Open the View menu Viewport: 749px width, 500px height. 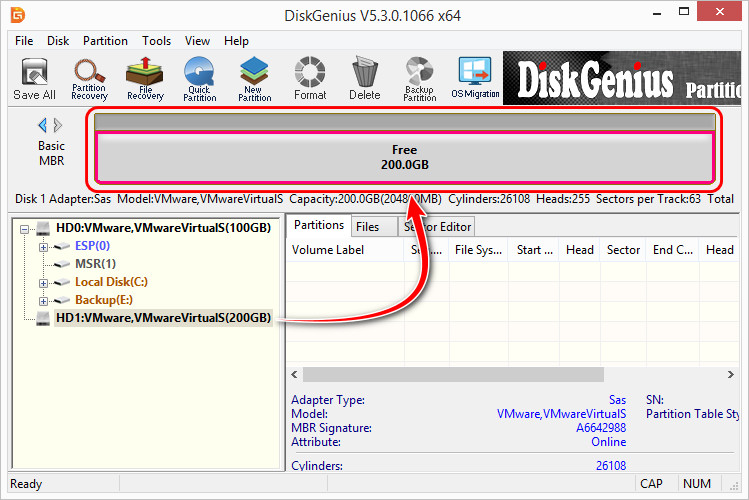pyautogui.click(x=197, y=41)
